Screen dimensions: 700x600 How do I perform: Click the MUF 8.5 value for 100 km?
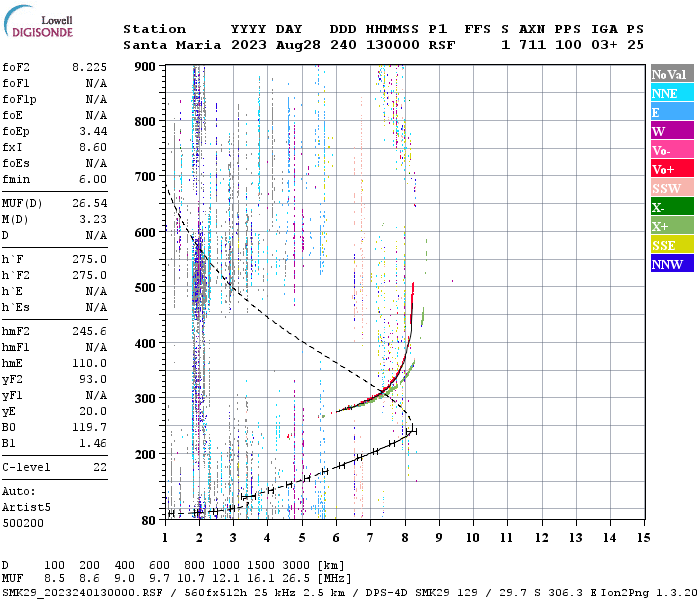54,579
